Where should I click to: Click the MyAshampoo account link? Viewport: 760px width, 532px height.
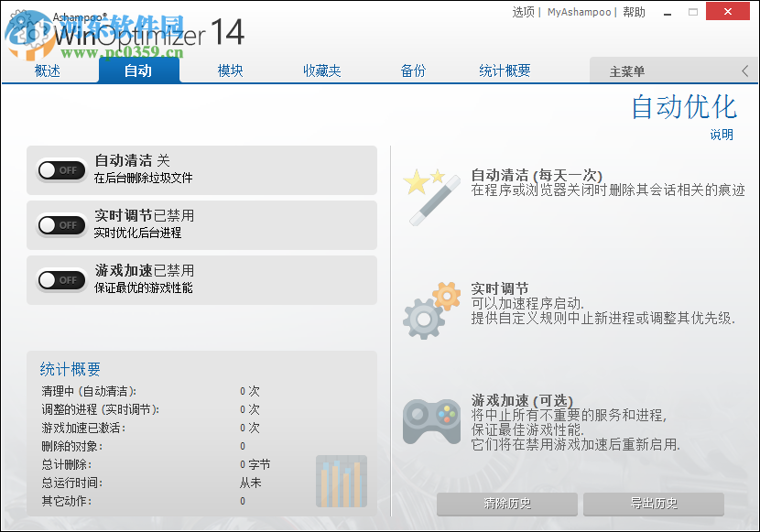[x=579, y=12]
